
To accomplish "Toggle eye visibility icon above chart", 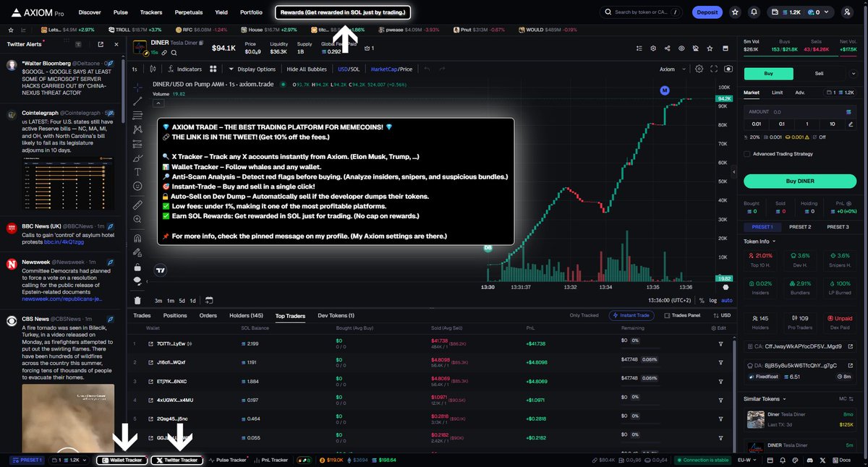I will 681,48.
